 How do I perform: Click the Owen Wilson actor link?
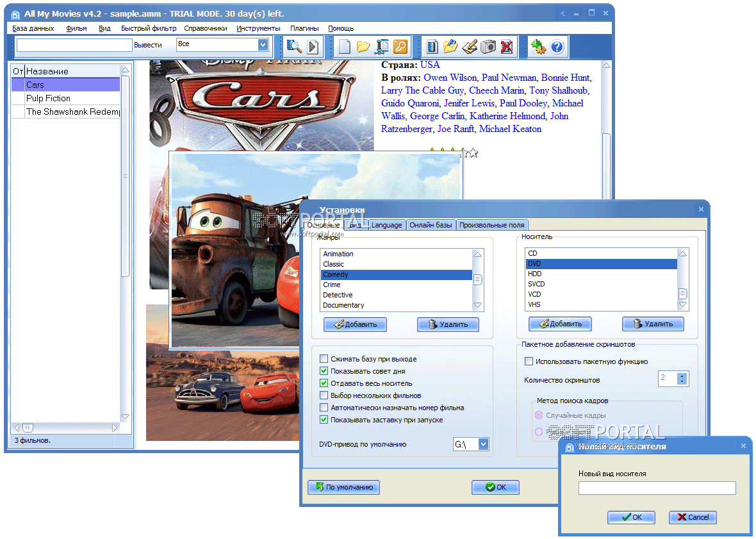point(450,78)
